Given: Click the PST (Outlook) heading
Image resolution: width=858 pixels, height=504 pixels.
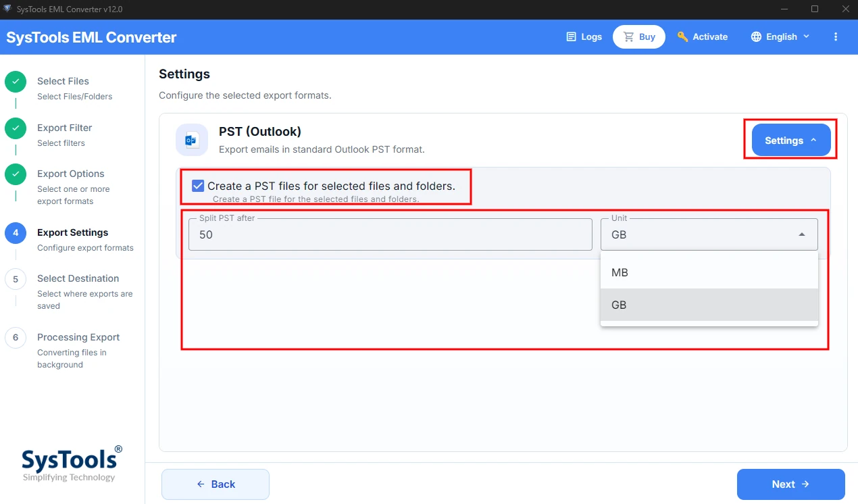Looking at the screenshot, I should tap(260, 131).
